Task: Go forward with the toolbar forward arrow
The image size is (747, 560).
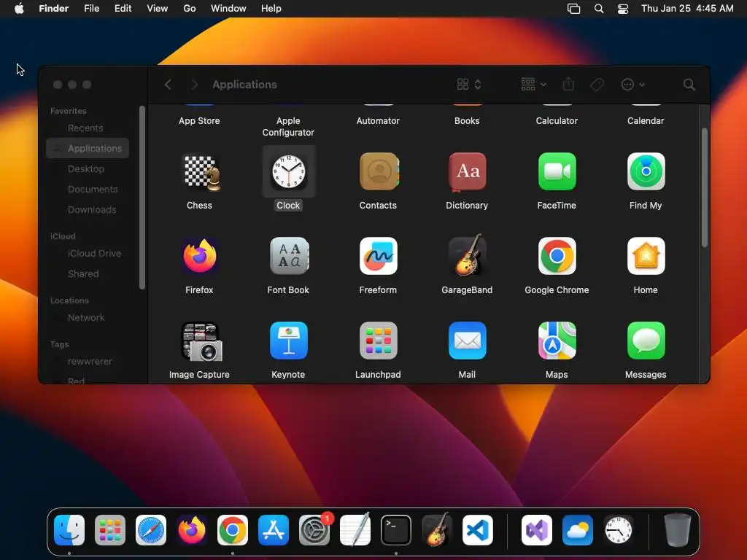Action: click(x=194, y=85)
